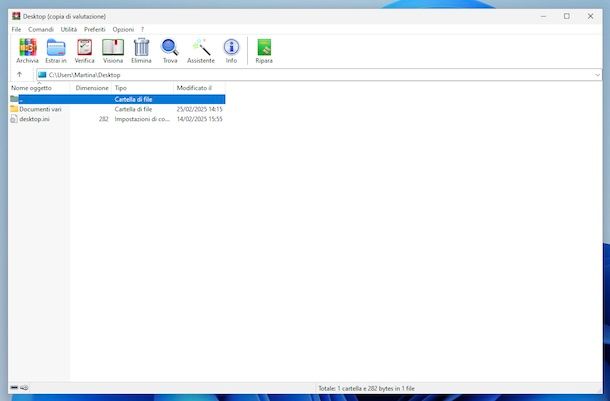Image resolution: width=610 pixels, height=401 pixels.
Task: Open the Comandi menu
Action: tap(41, 30)
